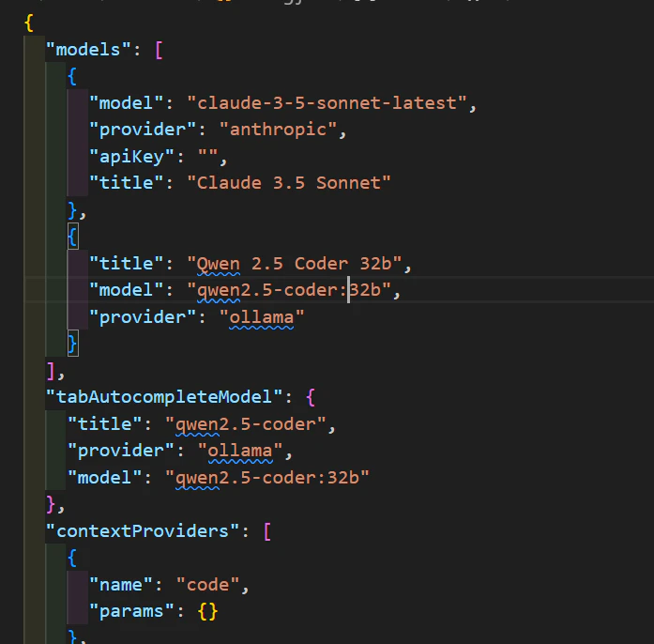Click the boxed opening brace above the Qwen title
This screenshot has width=654, height=644.
point(72,237)
